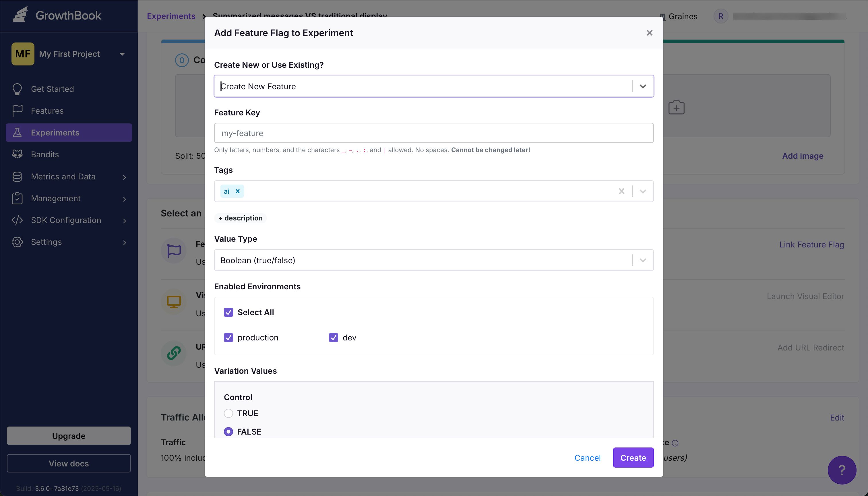Toggle the Select All checkbox
868x496 pixels.
tap(228, 312)
